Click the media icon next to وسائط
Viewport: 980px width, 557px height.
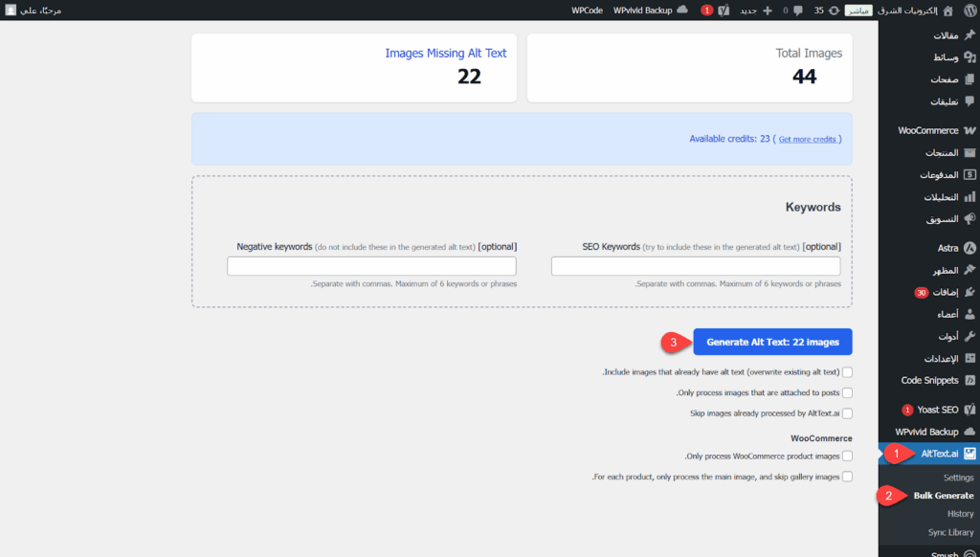(969, 56)
